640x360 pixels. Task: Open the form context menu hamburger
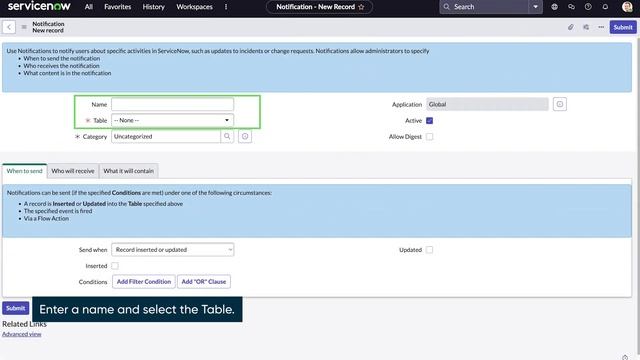24,27
